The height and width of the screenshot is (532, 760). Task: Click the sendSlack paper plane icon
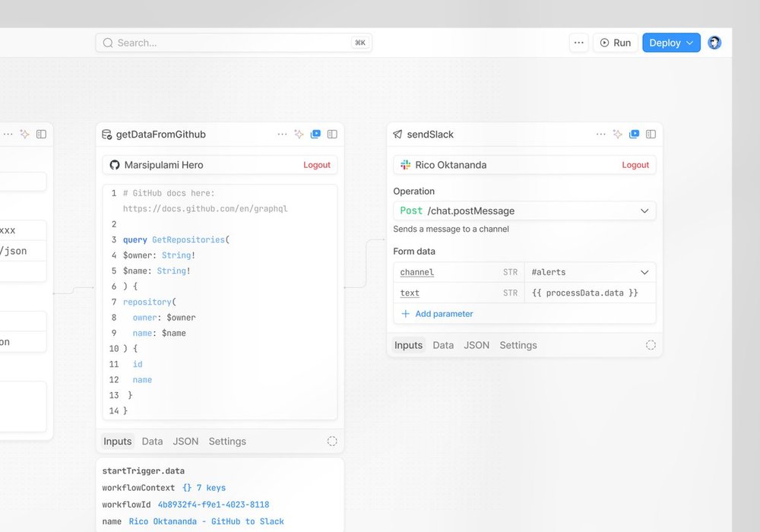(397, 135)
